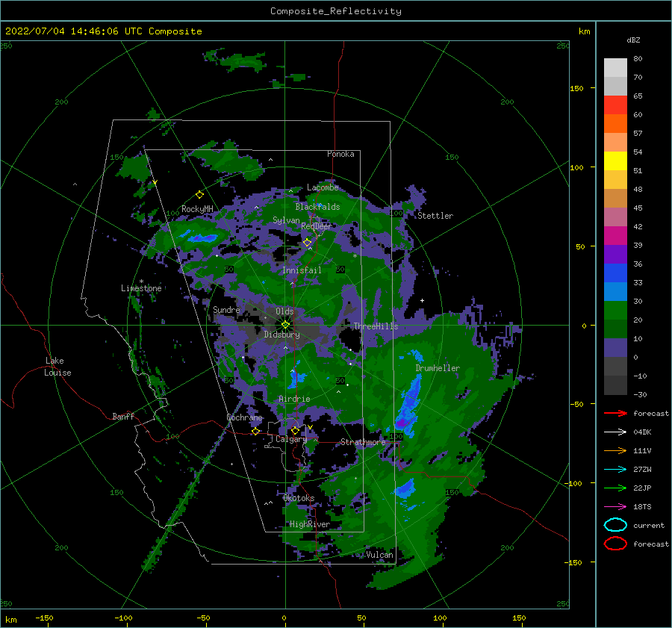Pick the slate-purple swatch below 10 dBZ
This screenshot has height=628, width=672.
tap(615, 347)
